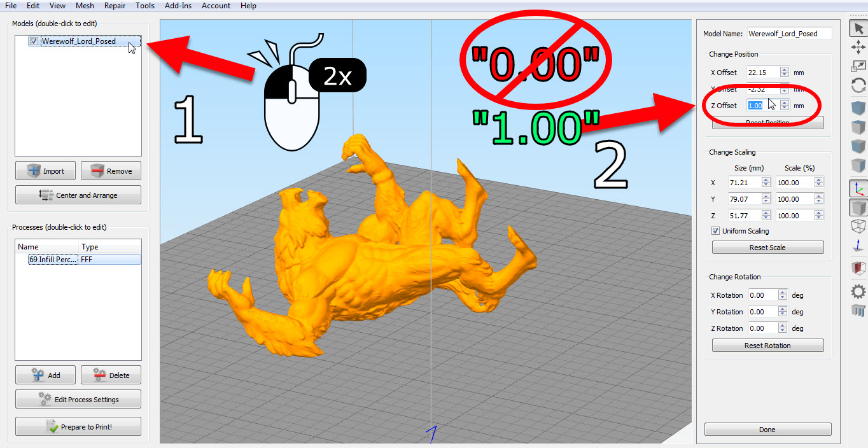
Task: Open the Account menu
Action: click(216, 6)
